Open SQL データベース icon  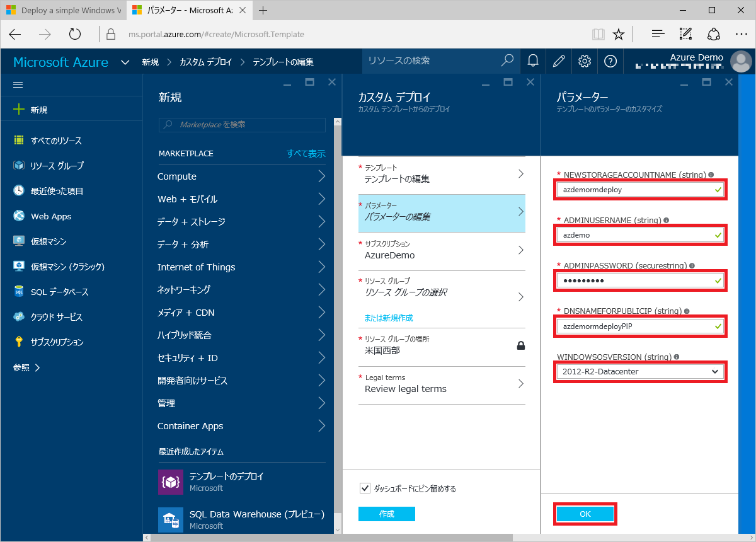pyautogui.click(x=19, y=292)
